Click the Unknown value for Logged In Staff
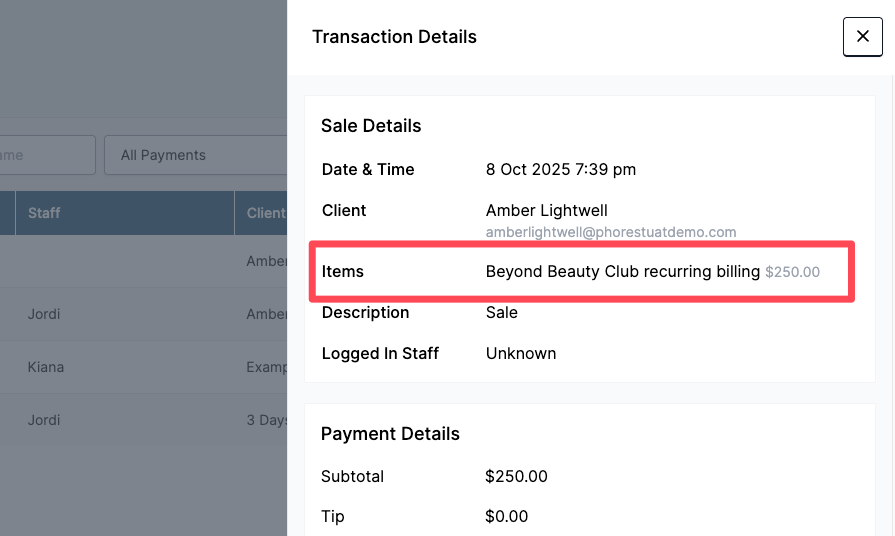 point(520,353)
